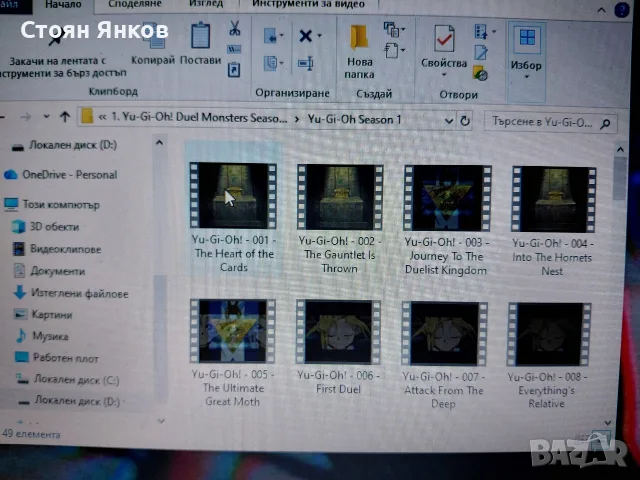Click the Paste shortcut icon
Viewport: 640px width, 480px height.
(234, 69)
